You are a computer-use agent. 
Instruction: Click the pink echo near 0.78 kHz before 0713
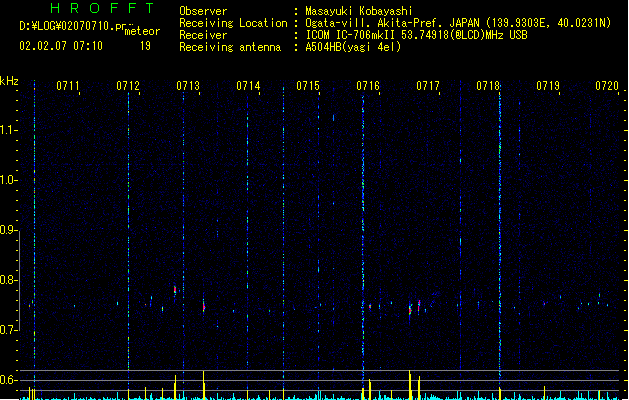click(x=175, y=290)
